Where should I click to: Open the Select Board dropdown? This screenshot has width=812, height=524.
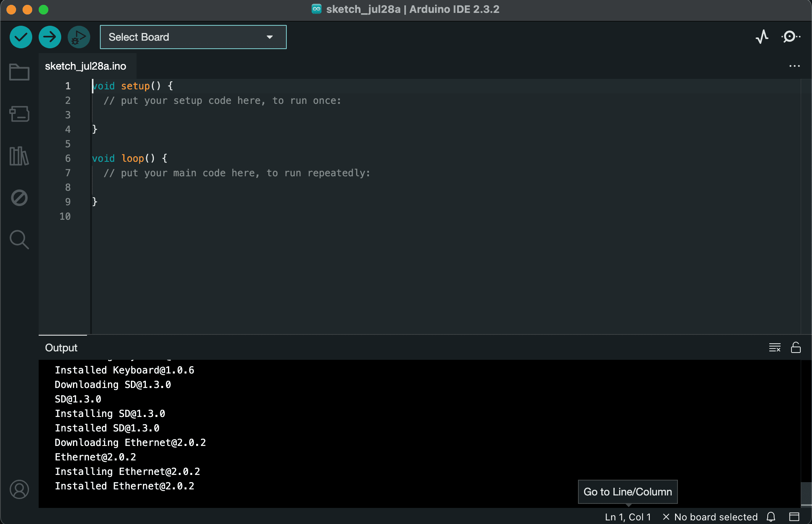pyautogui.click(x=193, y=37)
